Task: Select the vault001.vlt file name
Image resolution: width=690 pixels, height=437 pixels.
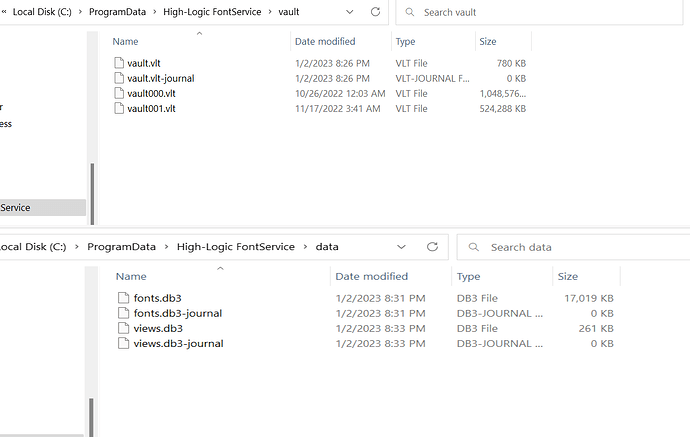Action: pyautogui.click(x=151, y=108)
